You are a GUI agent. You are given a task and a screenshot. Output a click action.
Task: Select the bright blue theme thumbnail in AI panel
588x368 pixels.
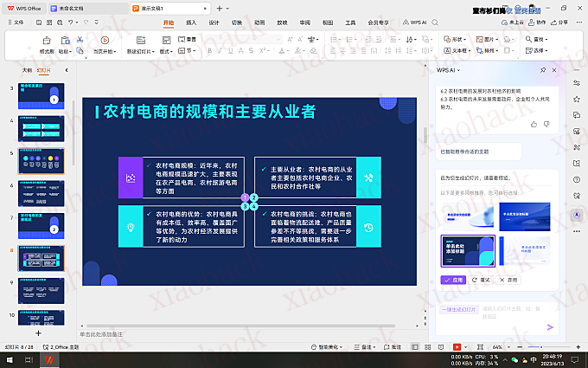[x=525, y=216]
